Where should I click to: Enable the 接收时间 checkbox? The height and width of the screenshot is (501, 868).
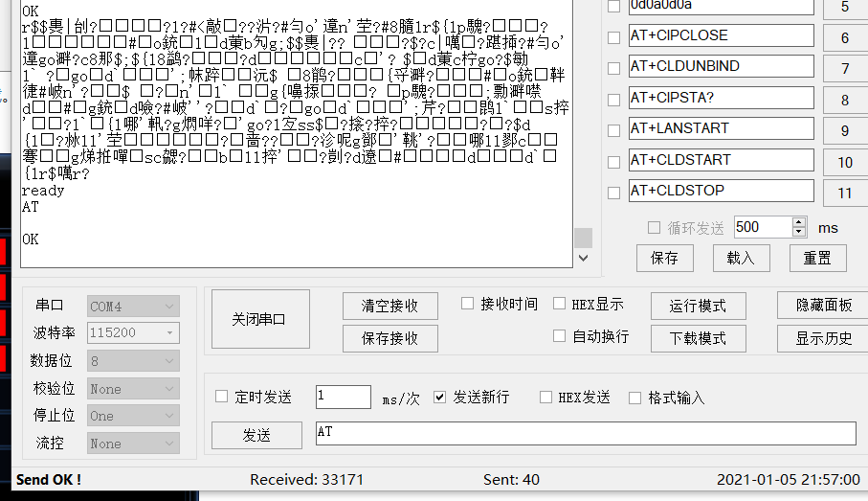point(468,304)
